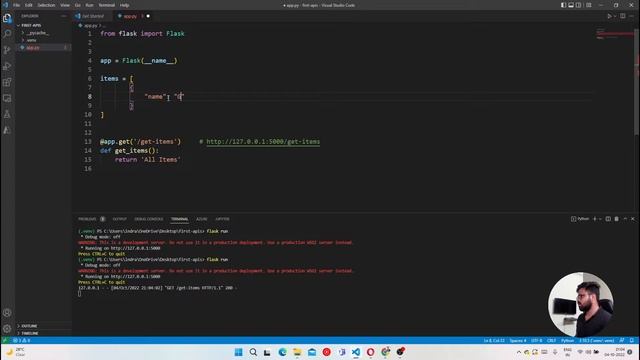Image resolution: width=640 pixels, height=360 pixels.
Task: Click the feedback icon in status bar
Action: point(622,340)
